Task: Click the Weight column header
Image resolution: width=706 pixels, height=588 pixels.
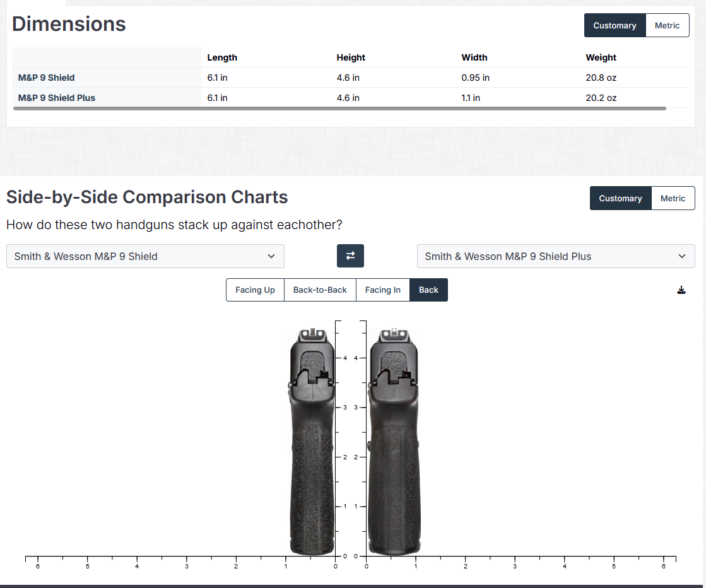Action: tap(601, 57)
